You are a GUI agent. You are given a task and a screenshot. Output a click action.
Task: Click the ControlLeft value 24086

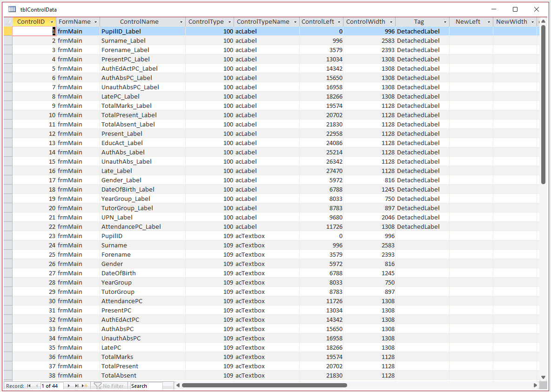322,143
